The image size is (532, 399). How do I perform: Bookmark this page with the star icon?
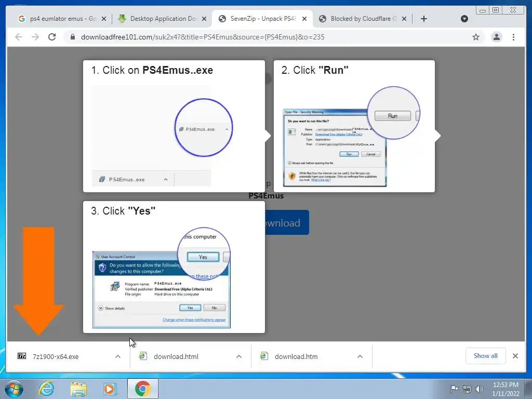476,37
